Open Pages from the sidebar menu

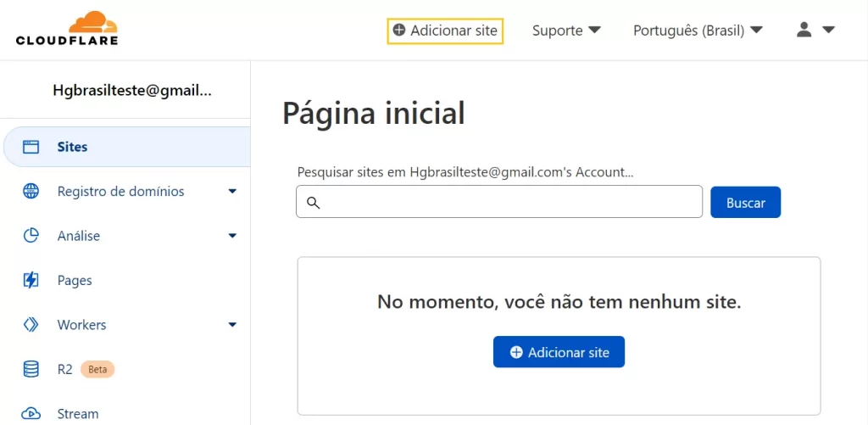click(75, 280)
